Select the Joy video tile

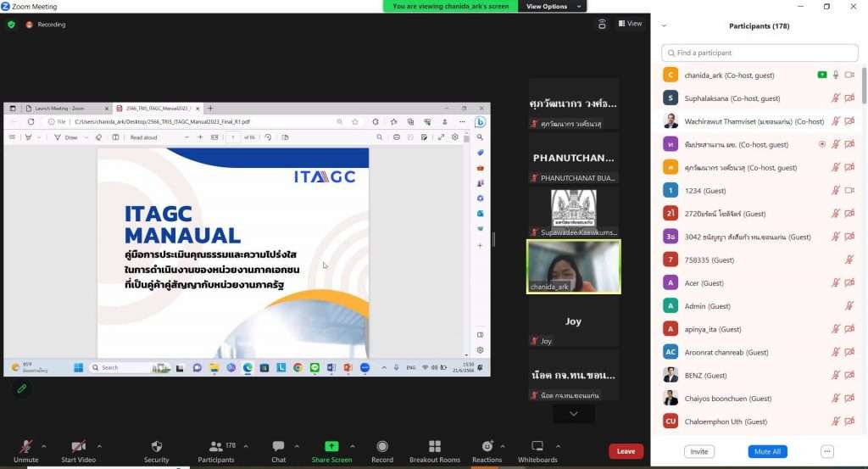point(574,321)
